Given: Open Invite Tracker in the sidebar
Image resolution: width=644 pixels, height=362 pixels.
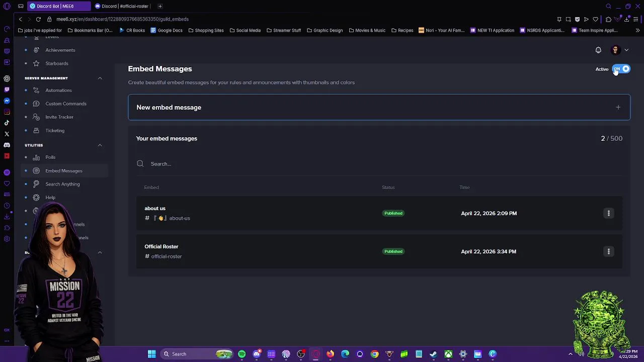Looking at the screenshot, I should (x=59, y=117).
